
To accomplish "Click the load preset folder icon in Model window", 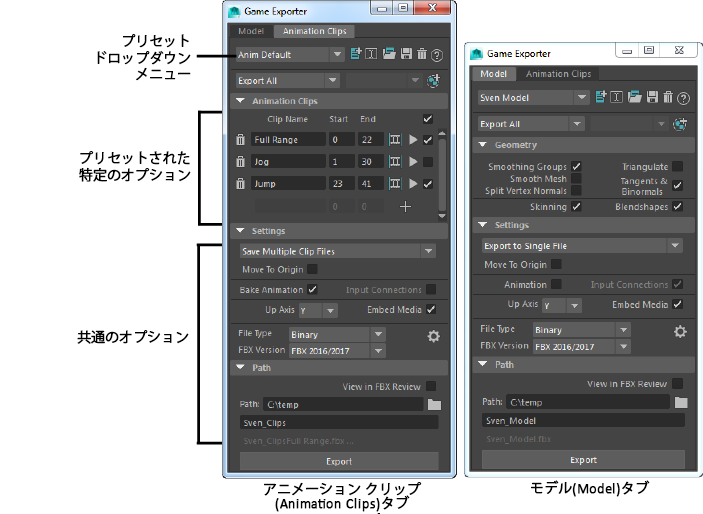I will pos(634,97).
